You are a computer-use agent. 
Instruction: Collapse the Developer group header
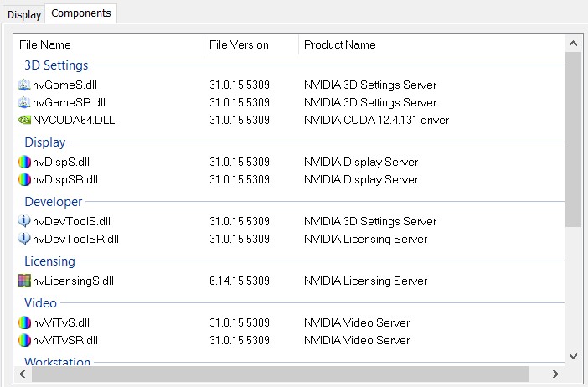pos(54,202)
